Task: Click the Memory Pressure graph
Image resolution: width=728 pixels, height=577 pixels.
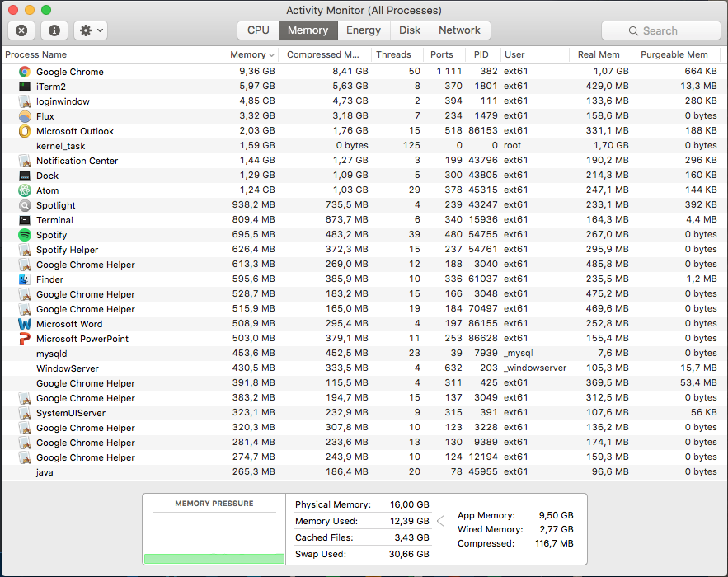Action: pyautogui.click(x=214, y=538)
